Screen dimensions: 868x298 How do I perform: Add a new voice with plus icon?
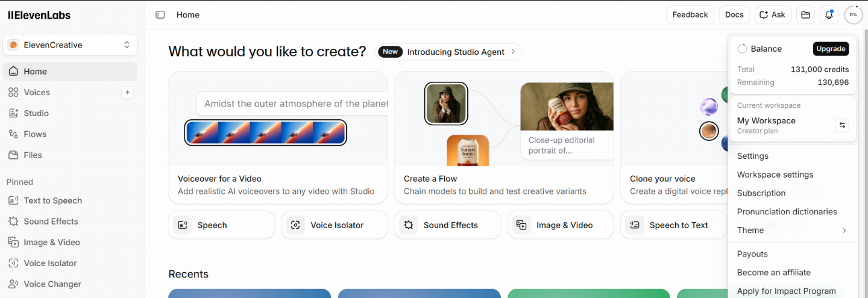(127, 92)
